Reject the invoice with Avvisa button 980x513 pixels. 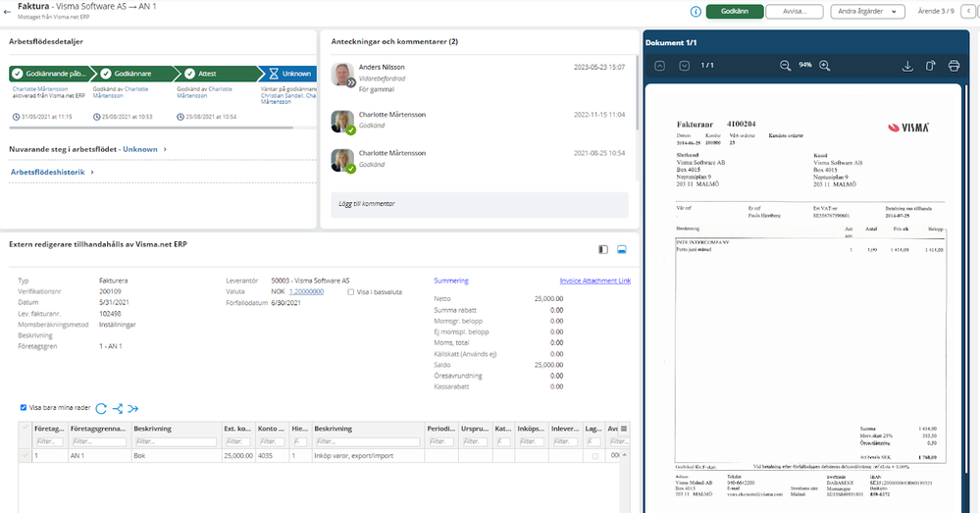795,11
